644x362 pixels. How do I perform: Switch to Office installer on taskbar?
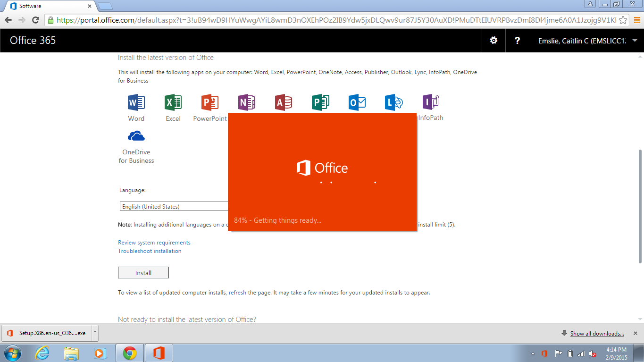pyautogui.click(x=159, y=353)
